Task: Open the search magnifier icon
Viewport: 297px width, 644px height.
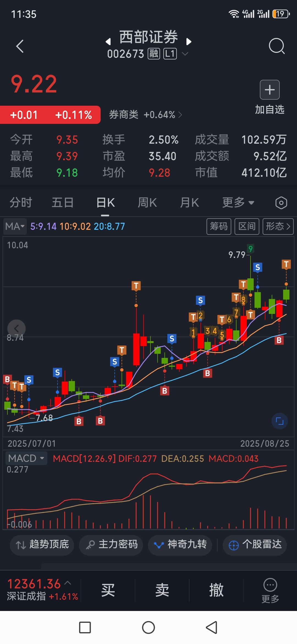Action: [x=277, y=46]
